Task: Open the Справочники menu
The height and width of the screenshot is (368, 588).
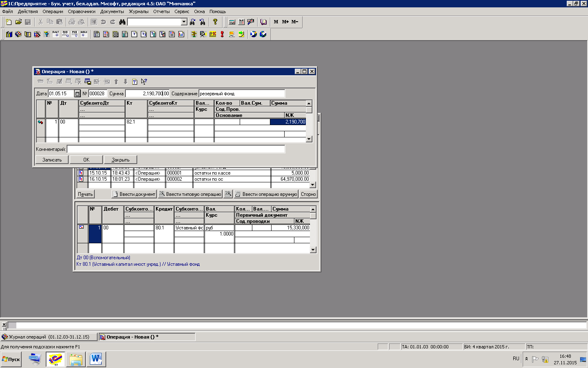Action: point(82,11)
